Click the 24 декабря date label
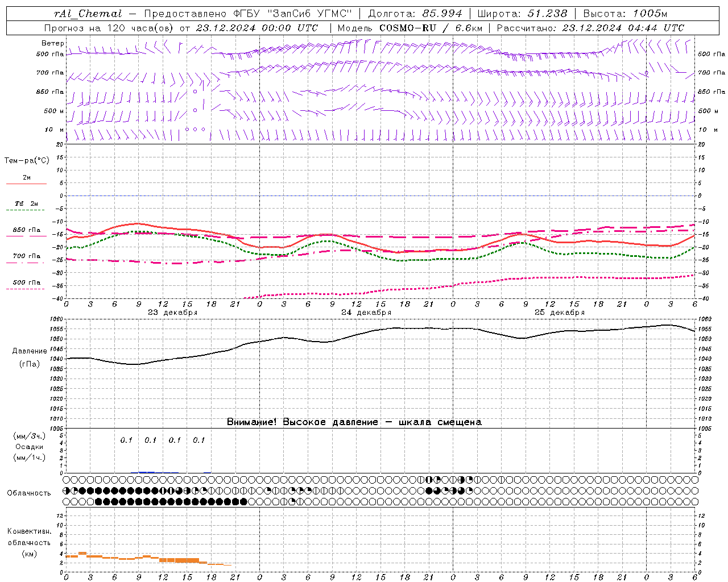Viewport: 728px width, 582px height. tap(366, 313)
